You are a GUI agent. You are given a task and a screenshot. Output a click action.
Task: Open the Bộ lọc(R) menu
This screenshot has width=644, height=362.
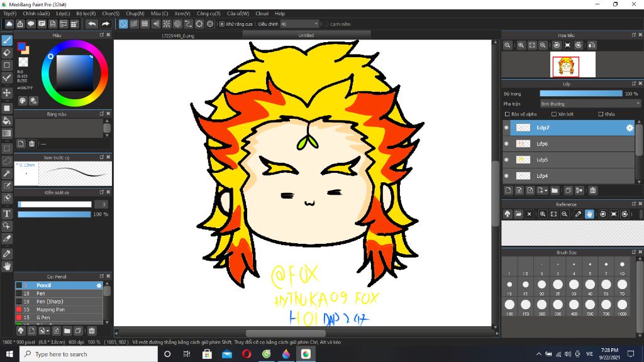coord(86,14)
